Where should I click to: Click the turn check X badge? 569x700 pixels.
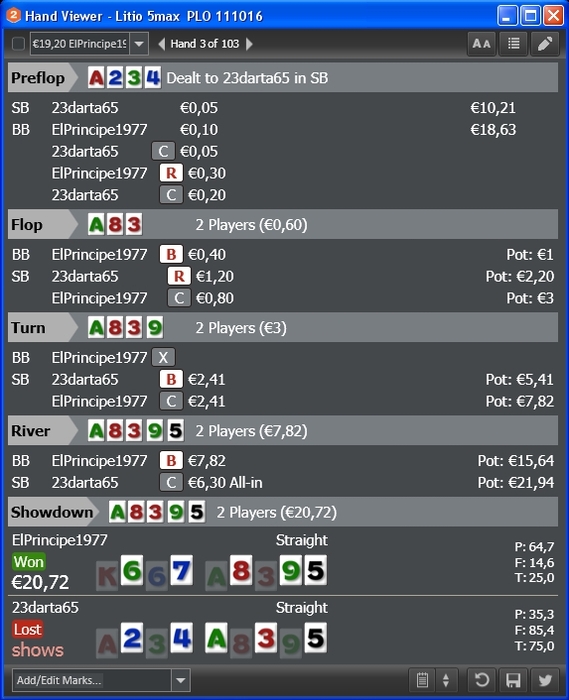pos(163,358)
